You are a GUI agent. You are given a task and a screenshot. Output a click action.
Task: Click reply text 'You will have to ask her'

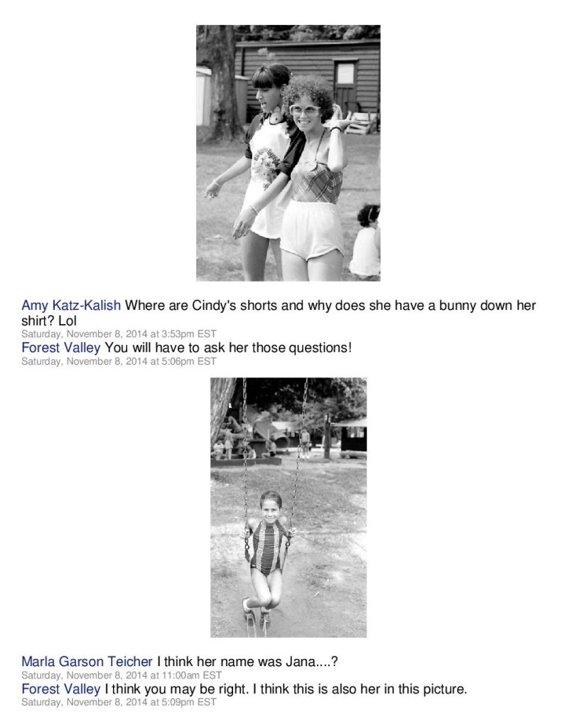coord(228,347)
